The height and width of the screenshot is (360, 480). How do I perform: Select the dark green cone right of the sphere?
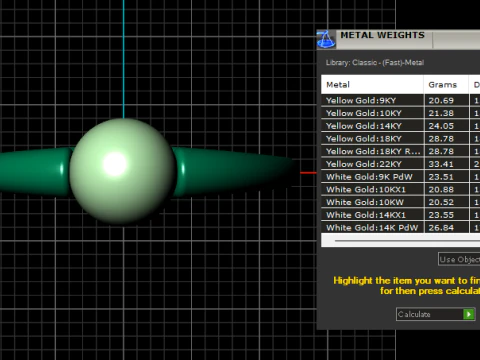click(x=233, y=171)
